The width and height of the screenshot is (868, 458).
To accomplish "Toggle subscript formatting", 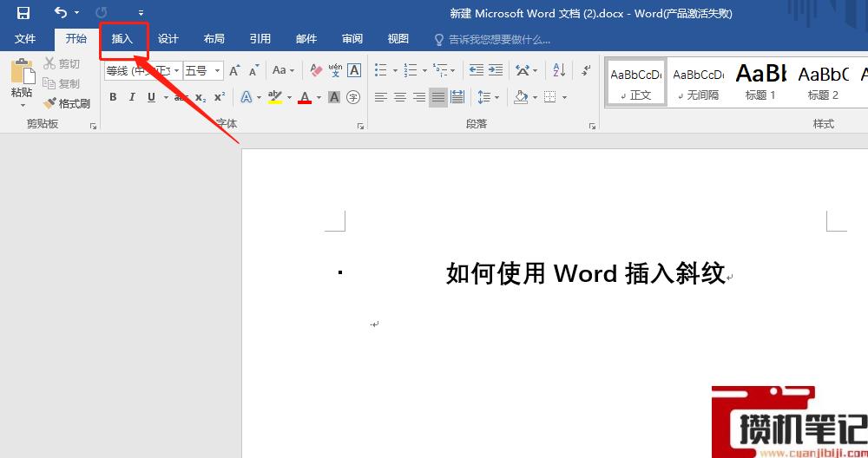I will tap(201, 97).
